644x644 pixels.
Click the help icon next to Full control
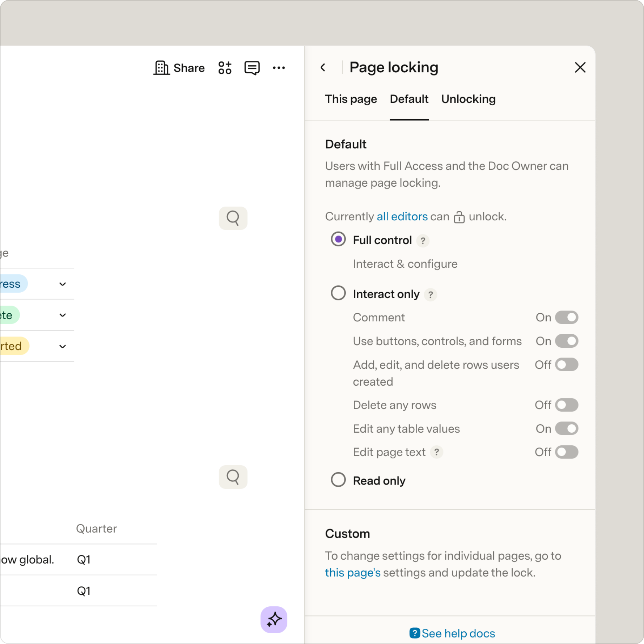click(x=423, y=241)
